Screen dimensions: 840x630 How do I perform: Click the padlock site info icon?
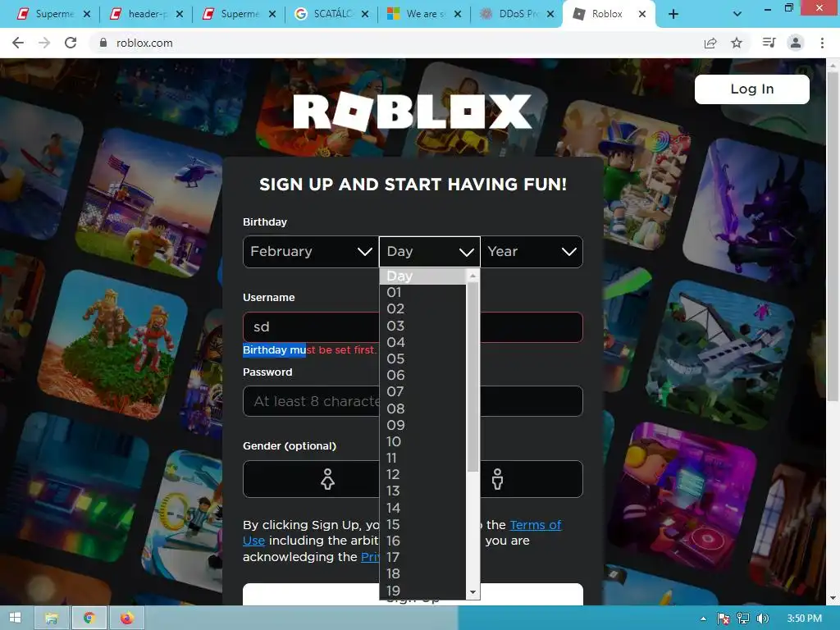pos(103,43)
